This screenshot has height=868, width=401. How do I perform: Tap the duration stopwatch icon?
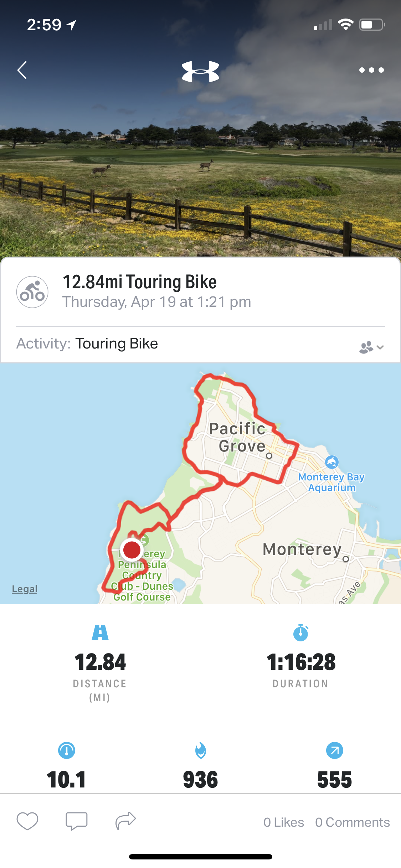(x=300, y=633)
